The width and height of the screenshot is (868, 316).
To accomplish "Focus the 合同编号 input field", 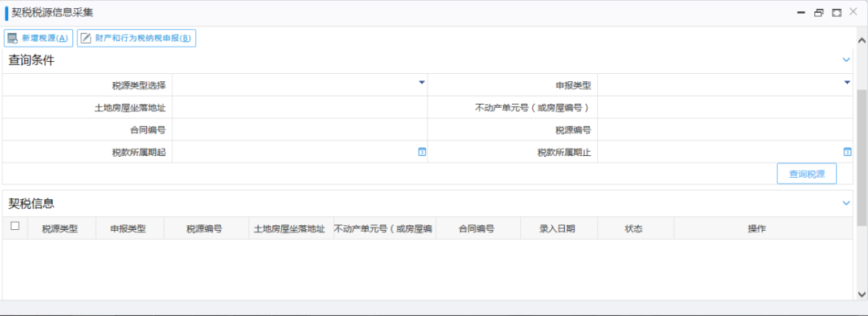I will click(x=300, y=130).
